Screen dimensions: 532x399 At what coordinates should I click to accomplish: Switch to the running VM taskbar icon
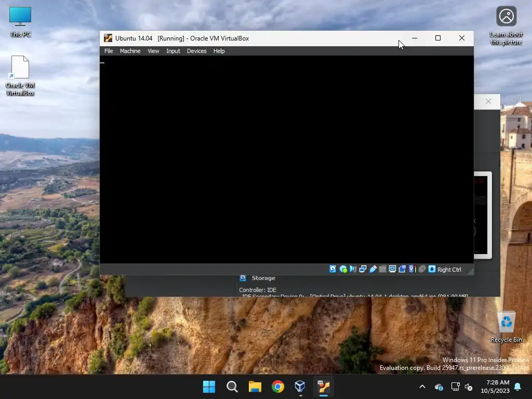(x=323, y=387)
